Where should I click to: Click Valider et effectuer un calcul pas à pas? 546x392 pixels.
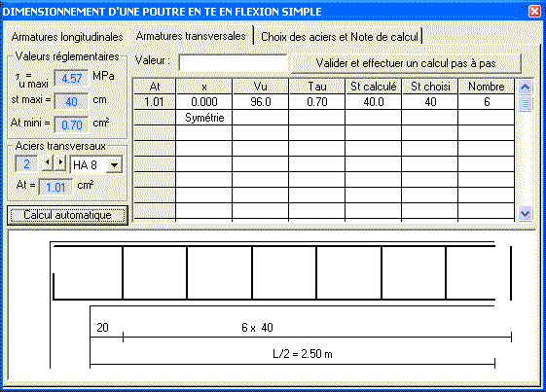[406, 63]
